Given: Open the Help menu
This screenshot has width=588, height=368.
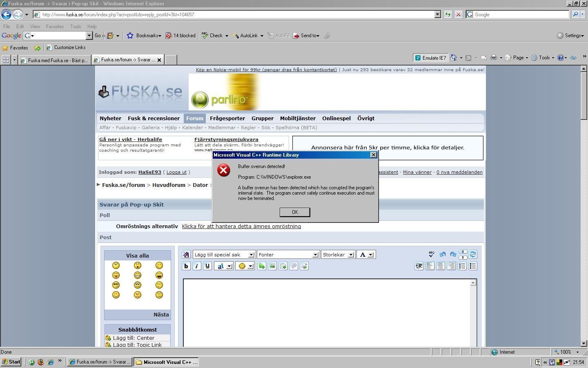Looking at the screenshot, I should tap(92, 27).
